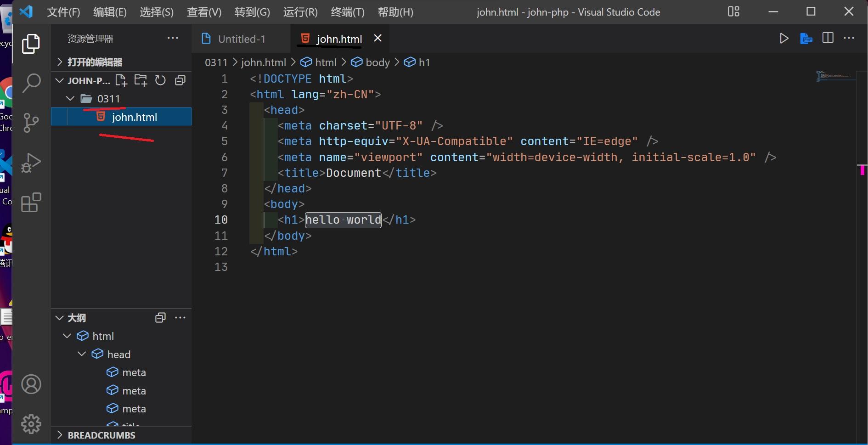Screen dimensions: 868x445
Task: Open the Extensions view
Action: click(x=31, y=203)
